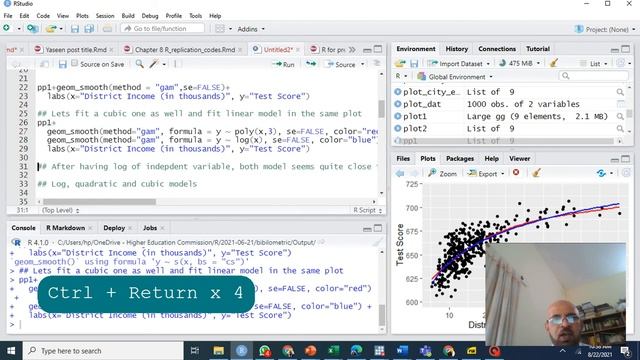Show more source tabs chevron

352,49
